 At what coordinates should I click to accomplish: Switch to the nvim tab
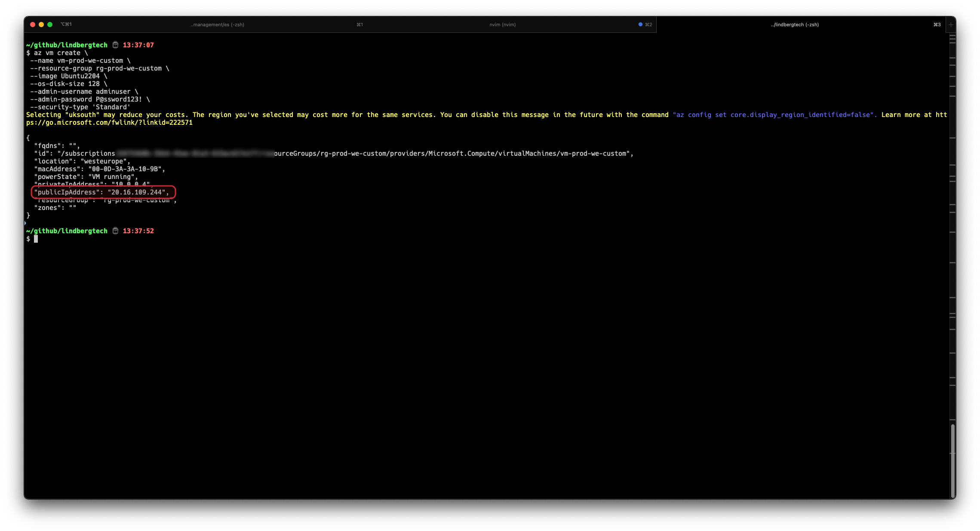(x=502, y=25)
